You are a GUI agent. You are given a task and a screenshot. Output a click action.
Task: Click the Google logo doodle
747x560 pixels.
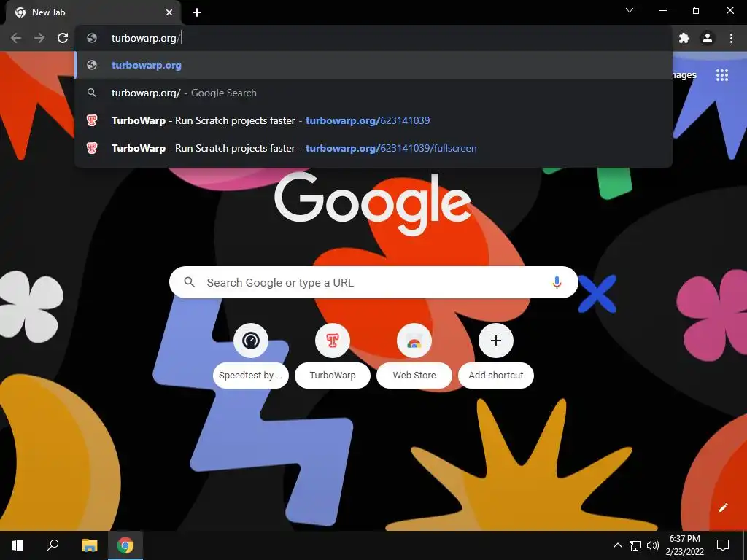click(373, 203)
